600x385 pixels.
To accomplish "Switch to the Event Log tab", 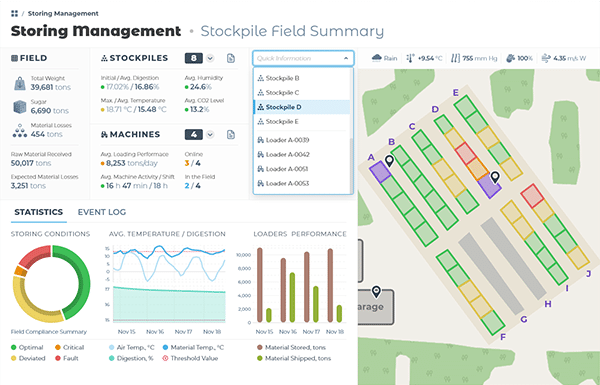I will [102, 212].
